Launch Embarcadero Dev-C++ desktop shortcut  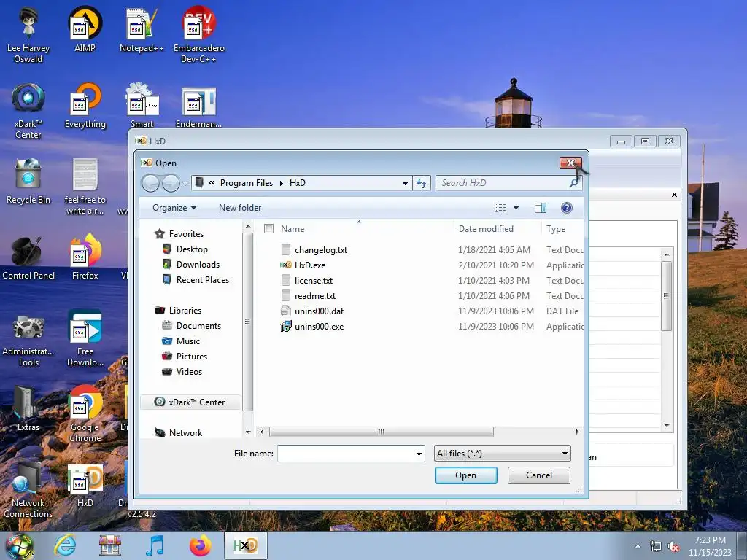(x=198, y=34)
